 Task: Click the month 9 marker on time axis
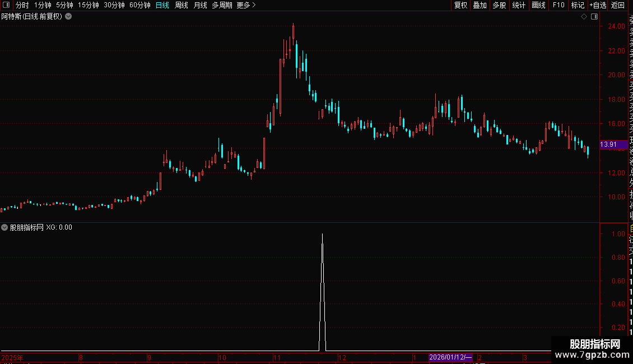click(x=150, y=358)
